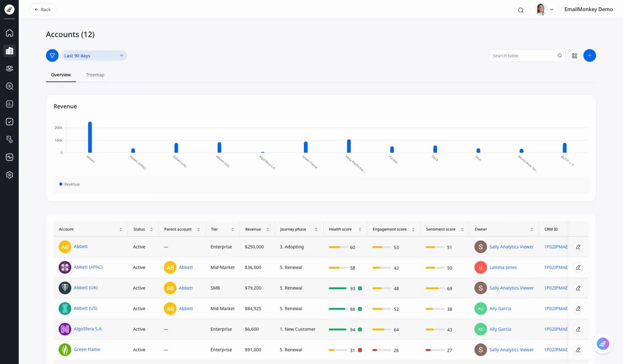623x364 pixels.
Task: Click the $6,600 revenue cell
Action: [252, 329]
